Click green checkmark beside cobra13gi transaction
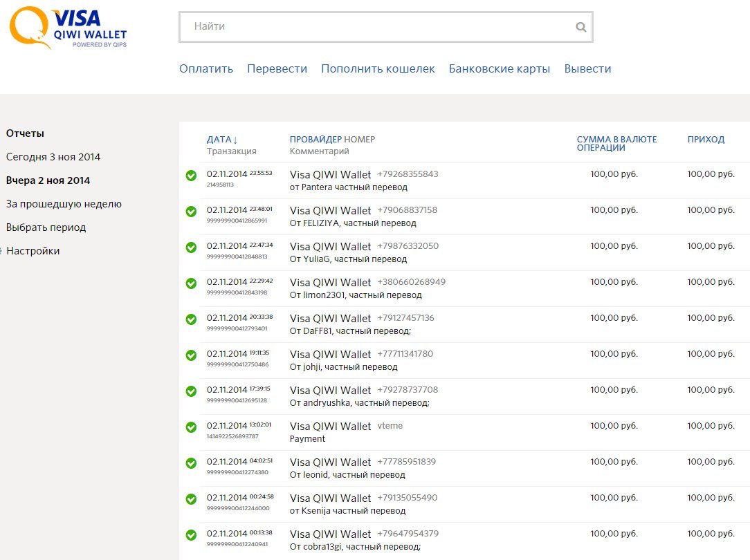Screen dimensions: 750x560 click(x=192, y=535)
